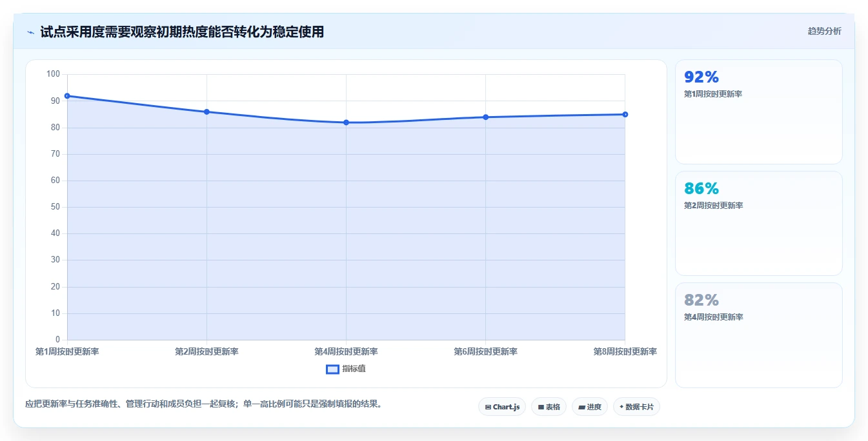
Task: Click the y-axis label 100
Action: coord(53,74)
